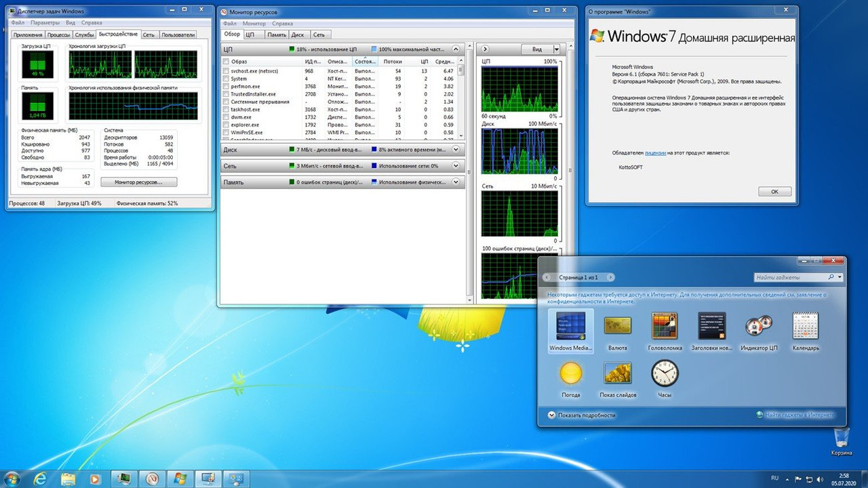
Task: Select the Windows Media Center gadget
Action: point(570,331)
